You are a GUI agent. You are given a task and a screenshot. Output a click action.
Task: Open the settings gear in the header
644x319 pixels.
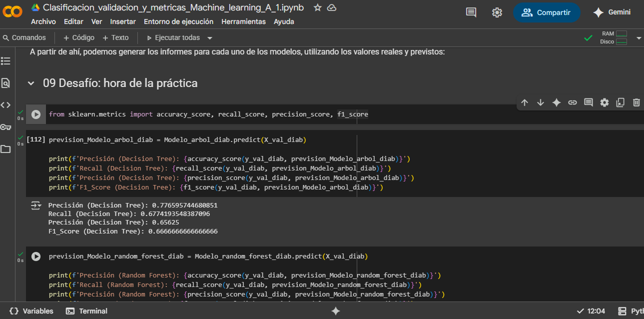(x=497, y=12)
